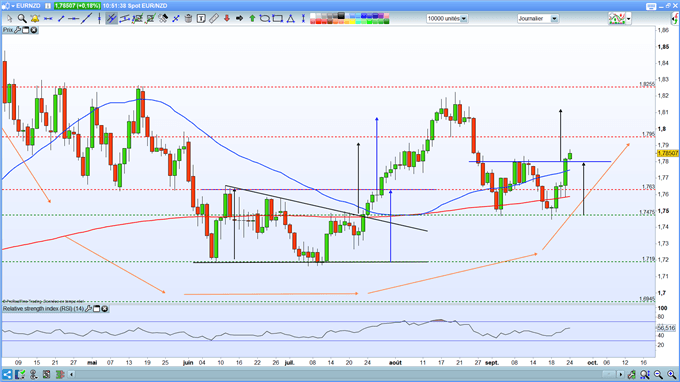This screenshot has width=680, height=382.
Task: Select the blue cross marker tool
Action: pos(176,19)
